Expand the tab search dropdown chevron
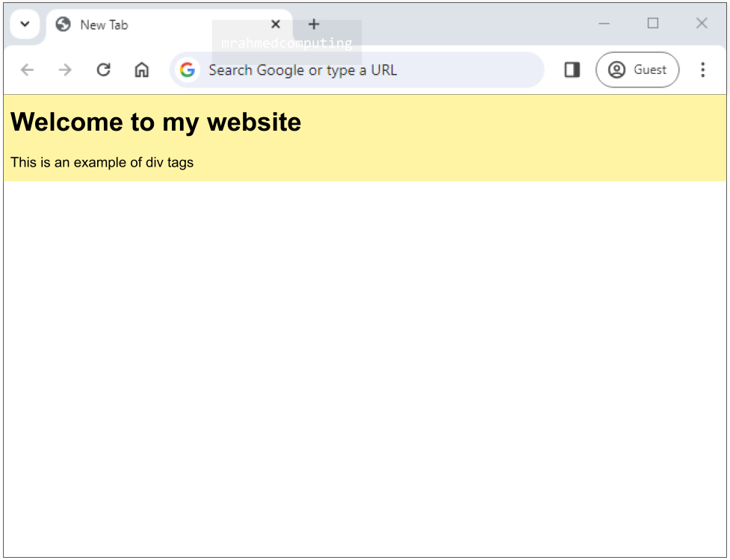This screenshot has width=730, height=560. pos(25,24)
